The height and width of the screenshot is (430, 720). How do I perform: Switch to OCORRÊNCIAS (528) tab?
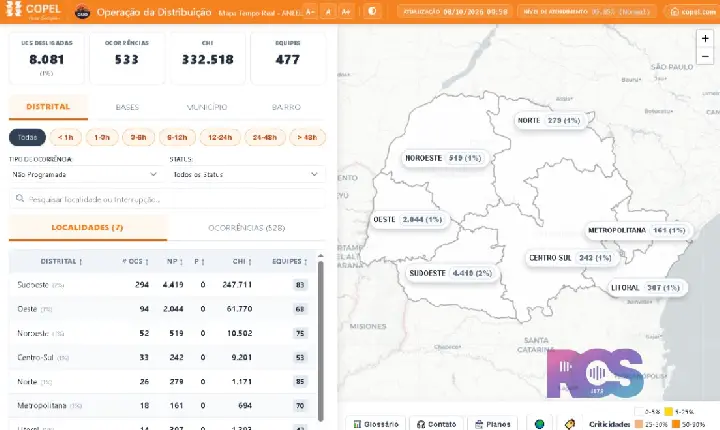(x=247, y=227)
